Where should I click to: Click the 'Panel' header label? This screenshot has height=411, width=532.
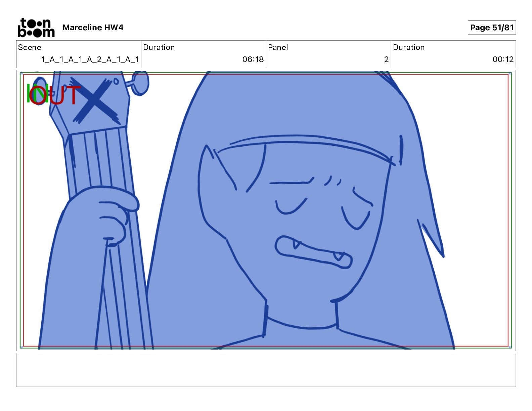278,47
